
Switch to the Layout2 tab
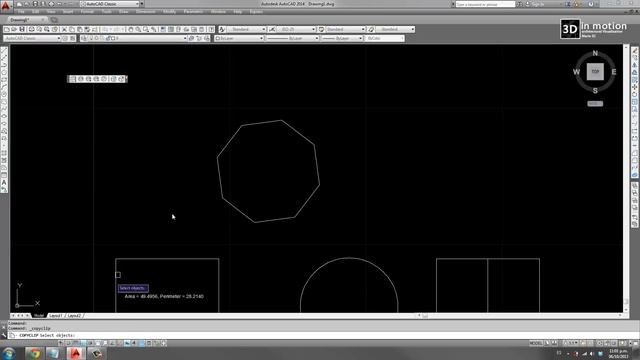coord(74,316)
